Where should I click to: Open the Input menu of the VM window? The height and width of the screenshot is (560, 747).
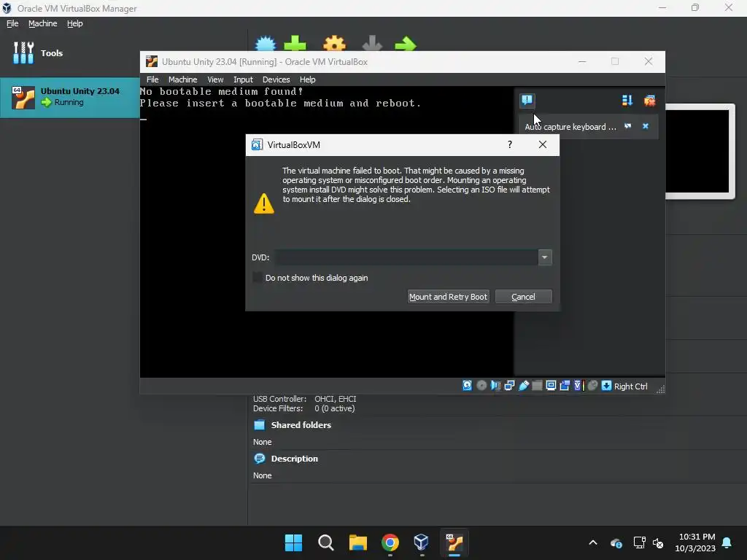(x=243, y=79)
